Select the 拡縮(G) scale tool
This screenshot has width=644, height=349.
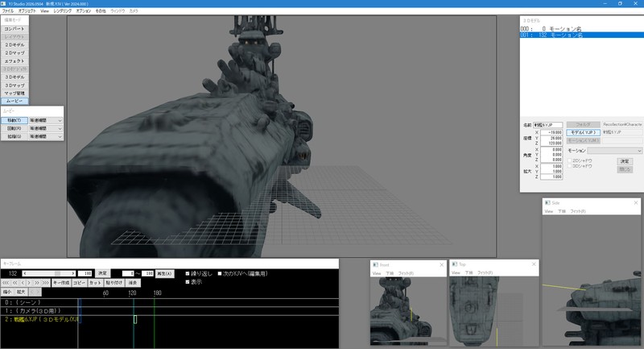14,136
